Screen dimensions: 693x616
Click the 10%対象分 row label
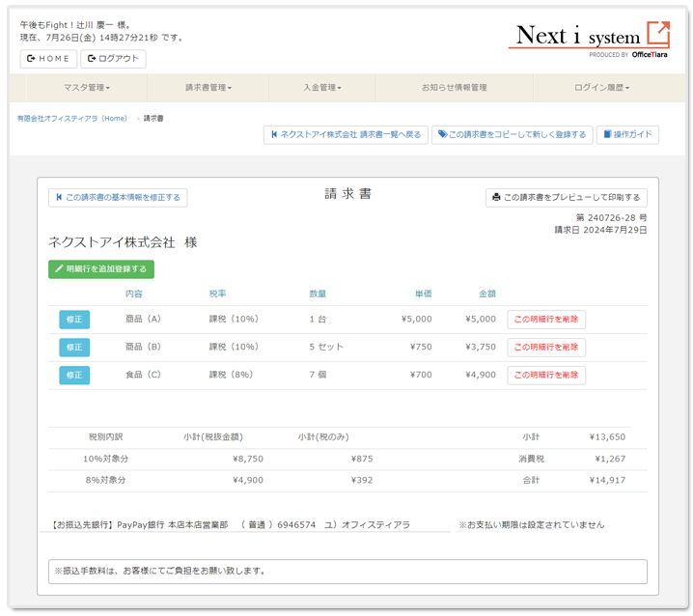(105, 459)
